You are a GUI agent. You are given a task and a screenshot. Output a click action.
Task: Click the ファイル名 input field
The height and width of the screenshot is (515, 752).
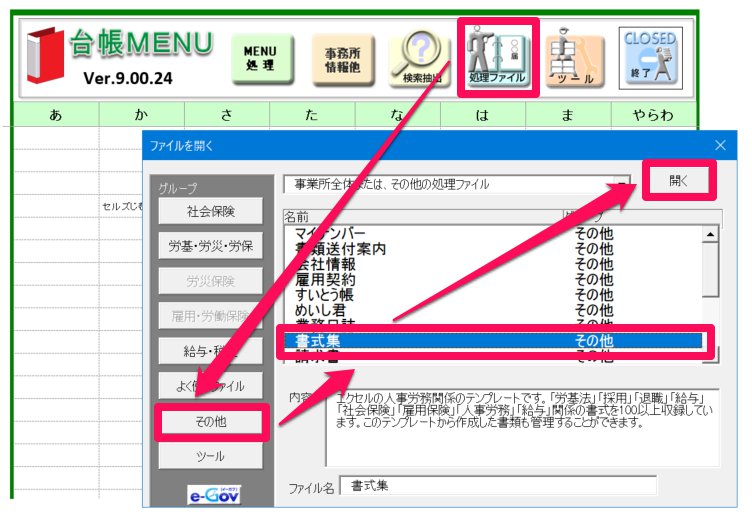pyautogui.click(x=498, y=486)
